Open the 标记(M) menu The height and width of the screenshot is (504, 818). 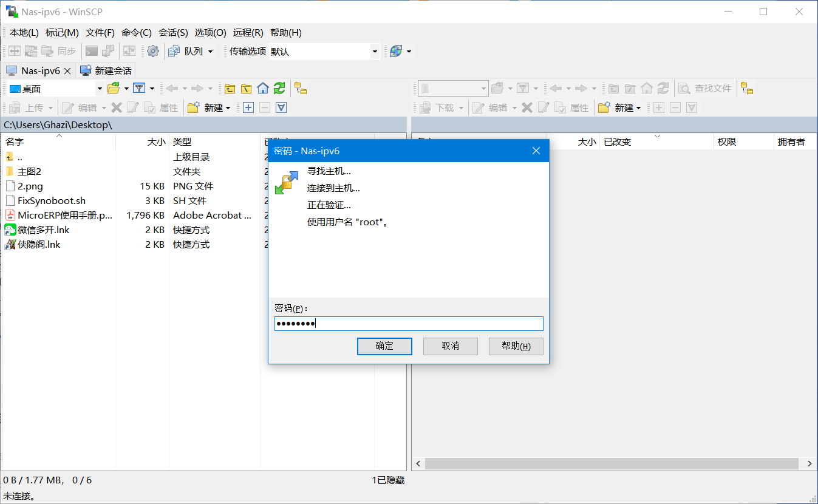[x=62, y=33]
